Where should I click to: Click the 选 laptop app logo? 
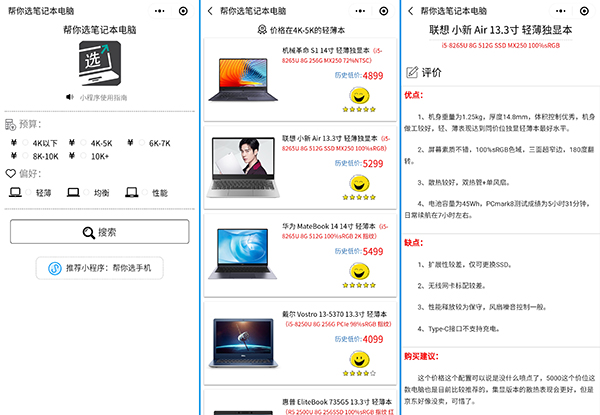click(x=100, y=63)
